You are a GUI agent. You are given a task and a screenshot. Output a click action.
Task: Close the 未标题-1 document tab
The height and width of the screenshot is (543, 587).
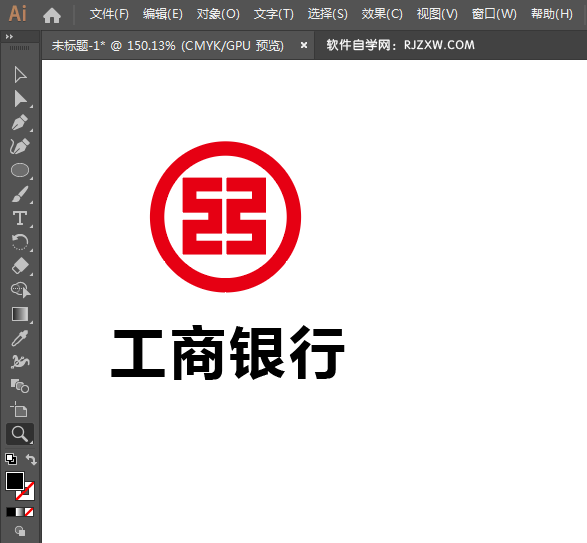click(304, 45)
